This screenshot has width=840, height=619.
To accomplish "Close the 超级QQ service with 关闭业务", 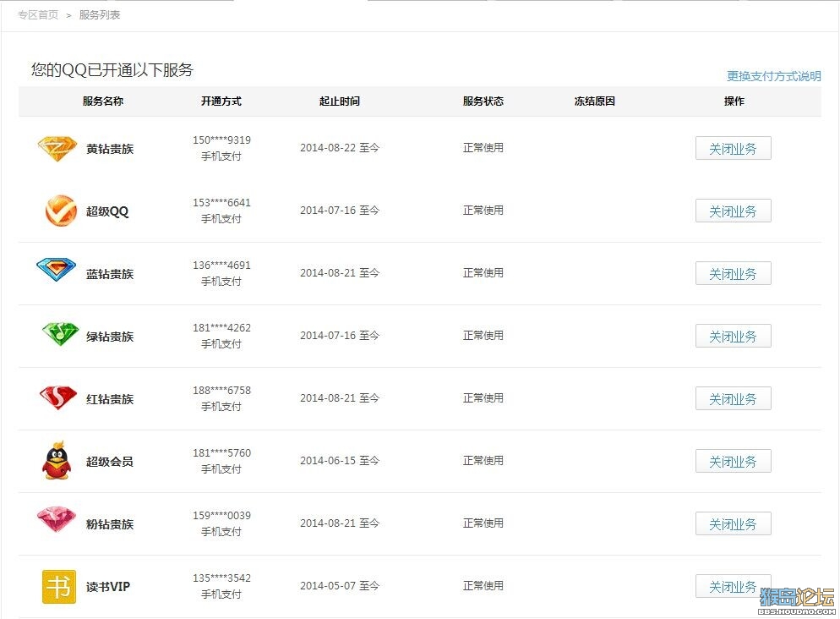I will [733, 211].
